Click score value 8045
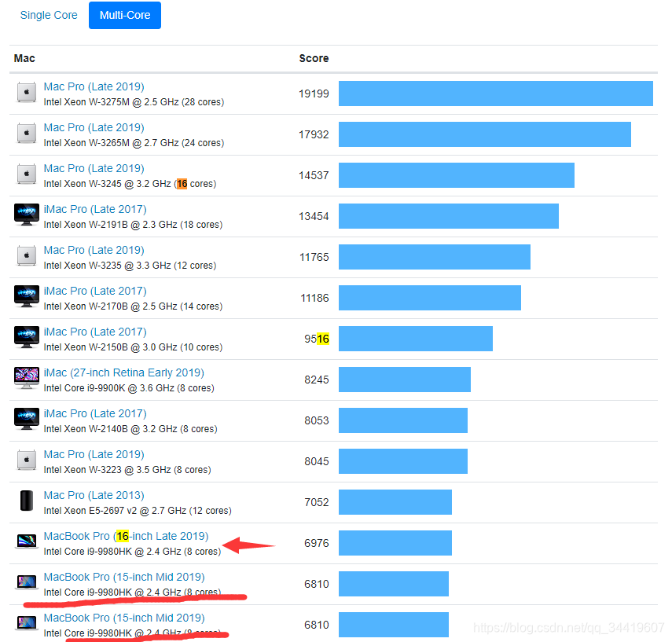Image resolution: width=672 pixels, height=642 pixels. [317, 461]
